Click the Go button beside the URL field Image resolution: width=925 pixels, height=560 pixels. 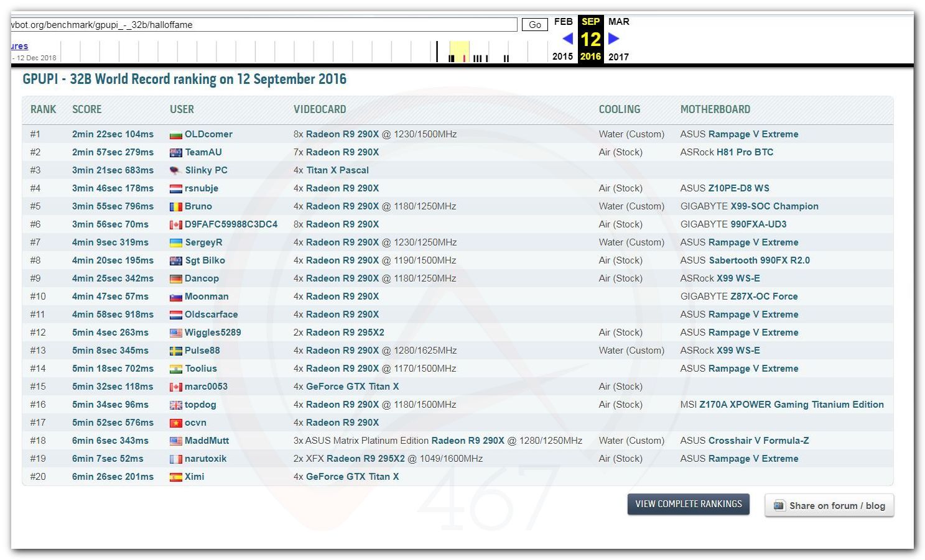click(534, 25)
